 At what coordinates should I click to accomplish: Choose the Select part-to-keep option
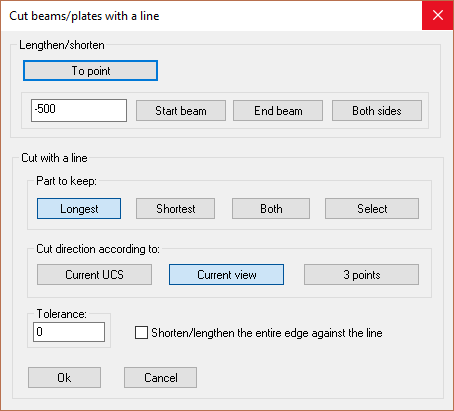[x=372, y=209]
